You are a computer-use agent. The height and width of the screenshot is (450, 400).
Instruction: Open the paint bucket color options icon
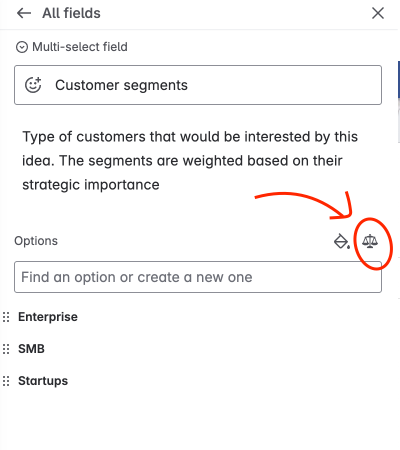[342, 241]
